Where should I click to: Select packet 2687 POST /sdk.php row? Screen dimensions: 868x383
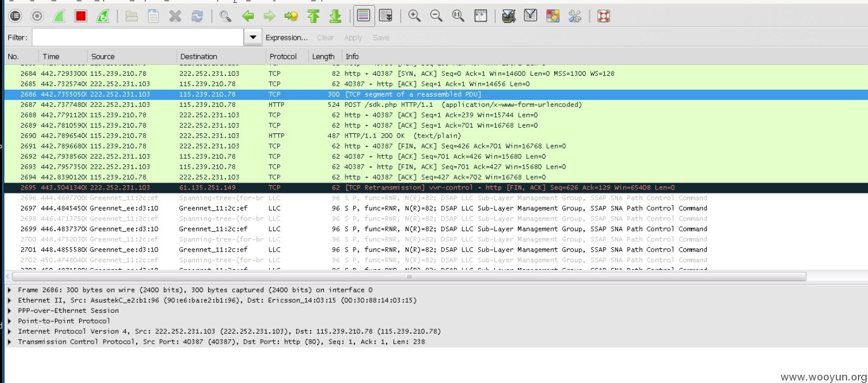pyautogui.click(x=436, y=104)
